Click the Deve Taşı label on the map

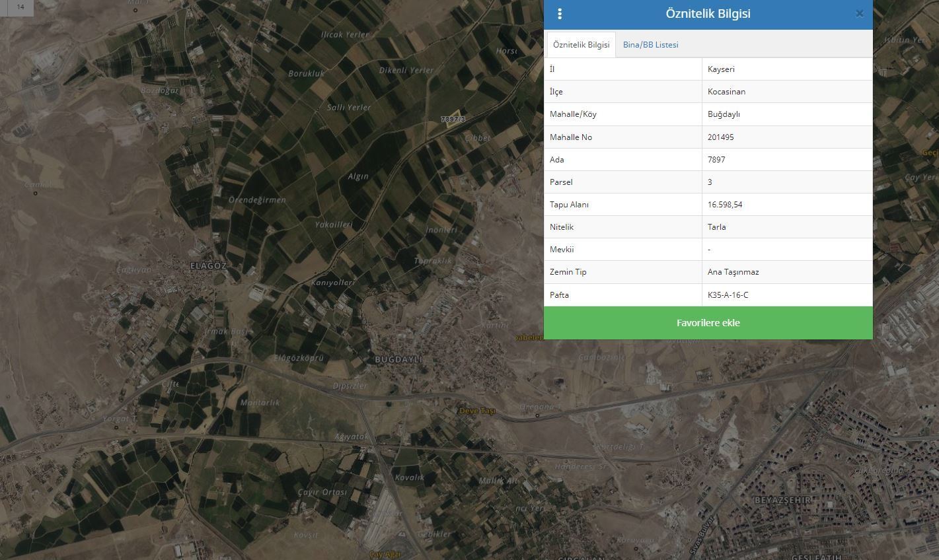point(477,411)
